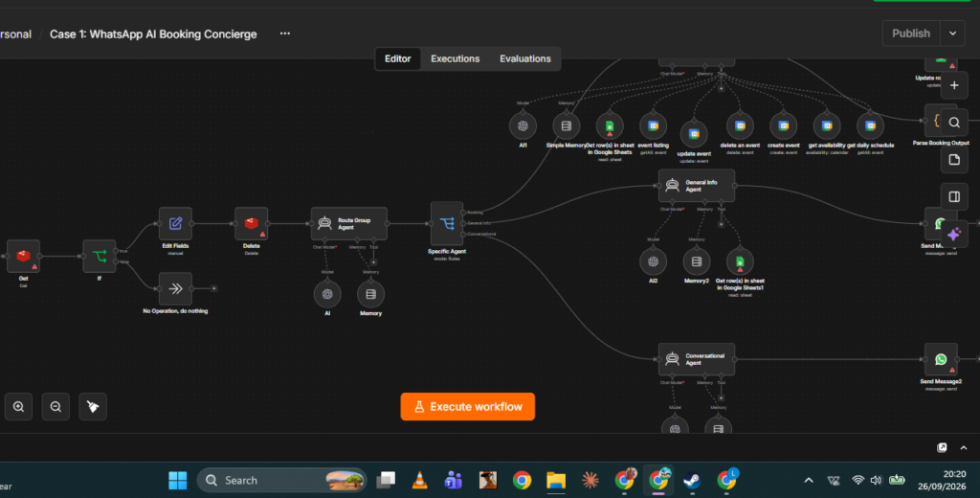Select the AI2 chat model node
The image size is (980, 498).
click(x=653, y=261)
